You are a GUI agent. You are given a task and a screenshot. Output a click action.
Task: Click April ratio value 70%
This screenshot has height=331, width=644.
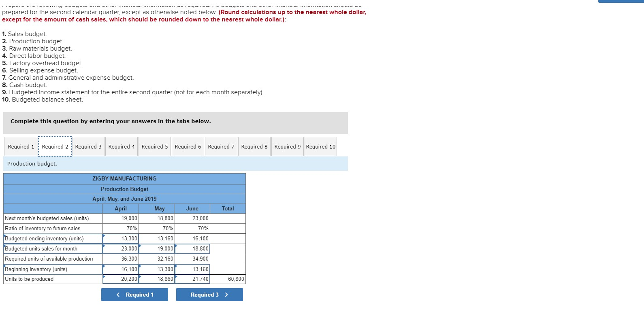coord(121,229)
